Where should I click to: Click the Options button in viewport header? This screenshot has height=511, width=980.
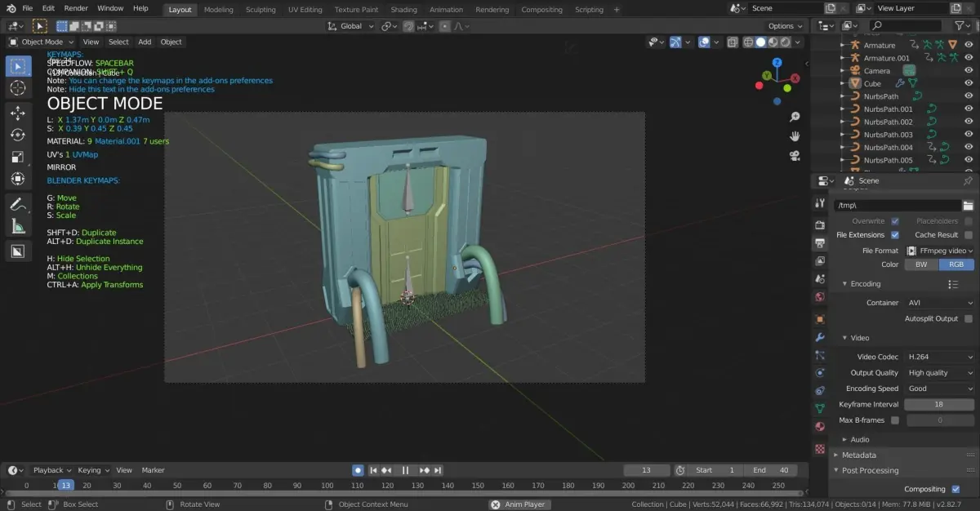pyautogui.click(x=785, y=26)
